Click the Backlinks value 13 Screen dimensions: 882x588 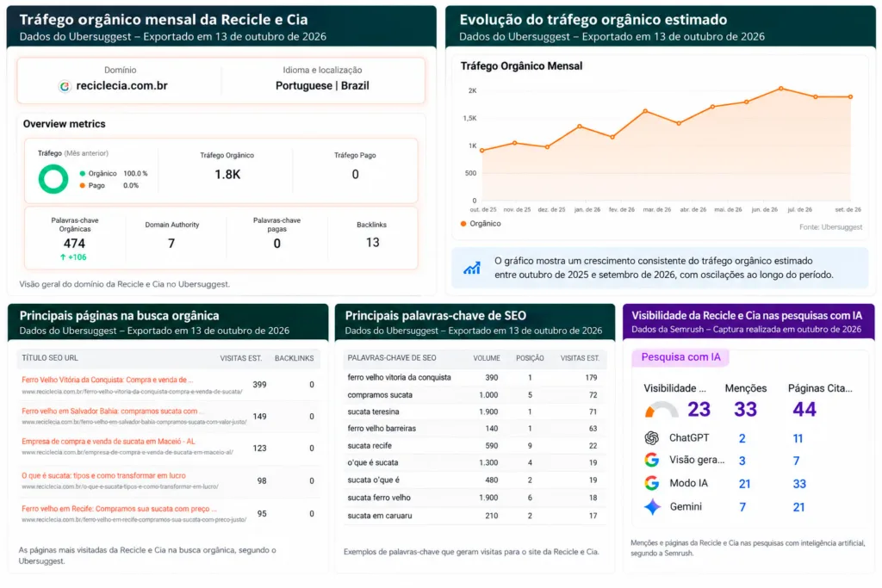(372, 243)
